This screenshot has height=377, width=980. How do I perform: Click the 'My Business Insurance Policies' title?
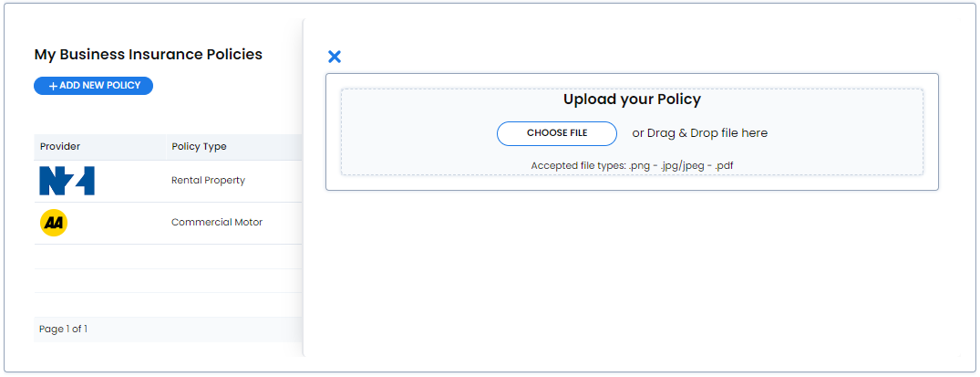(x=148, y=55)
